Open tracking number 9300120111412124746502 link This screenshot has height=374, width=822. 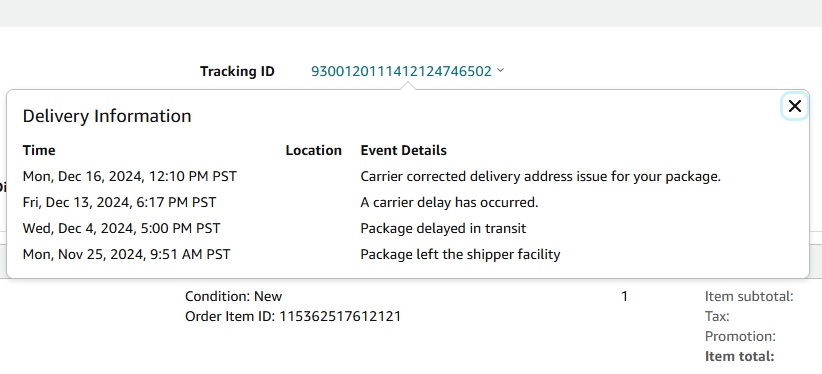pyautogui.click(x=402, y=71)
